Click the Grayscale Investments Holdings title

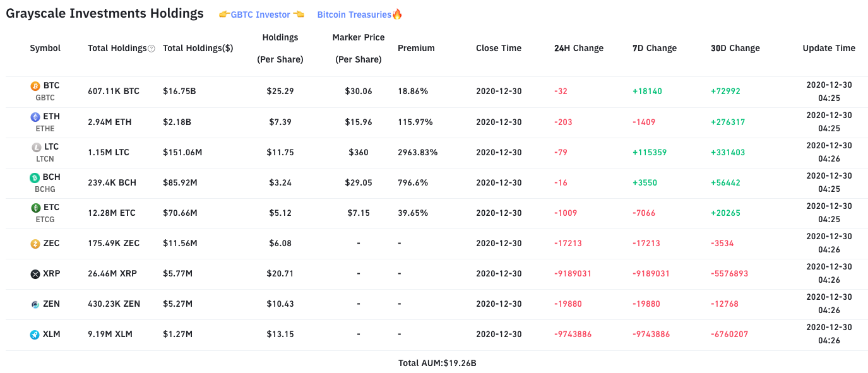pyautogui.click(x=105, y=13)
